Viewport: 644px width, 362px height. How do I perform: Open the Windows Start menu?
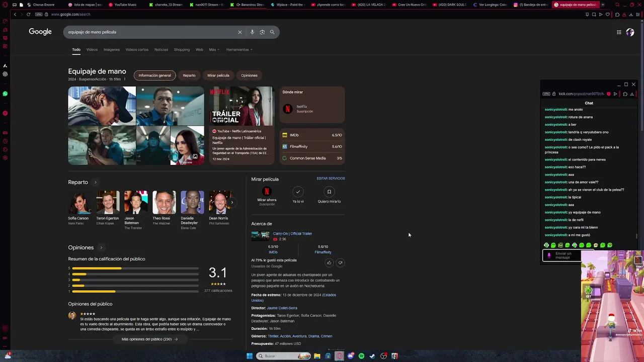coord(250,356)
